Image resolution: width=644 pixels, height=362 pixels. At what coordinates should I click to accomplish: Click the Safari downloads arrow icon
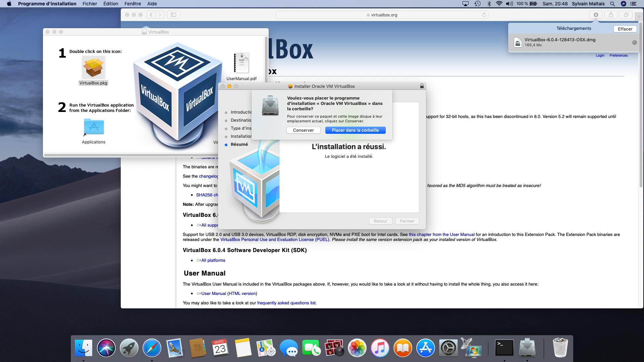click(596, 15)
